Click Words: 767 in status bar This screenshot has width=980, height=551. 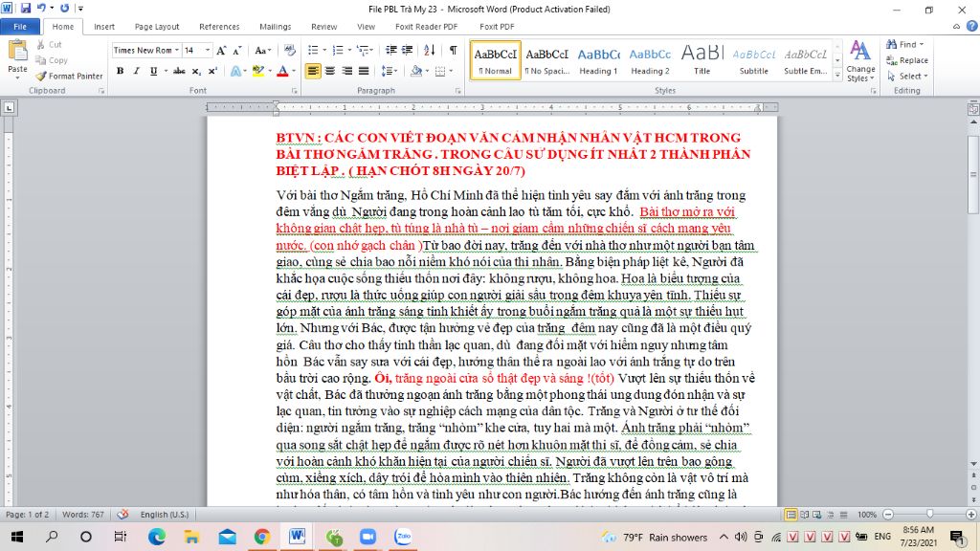tap(82, 514)
